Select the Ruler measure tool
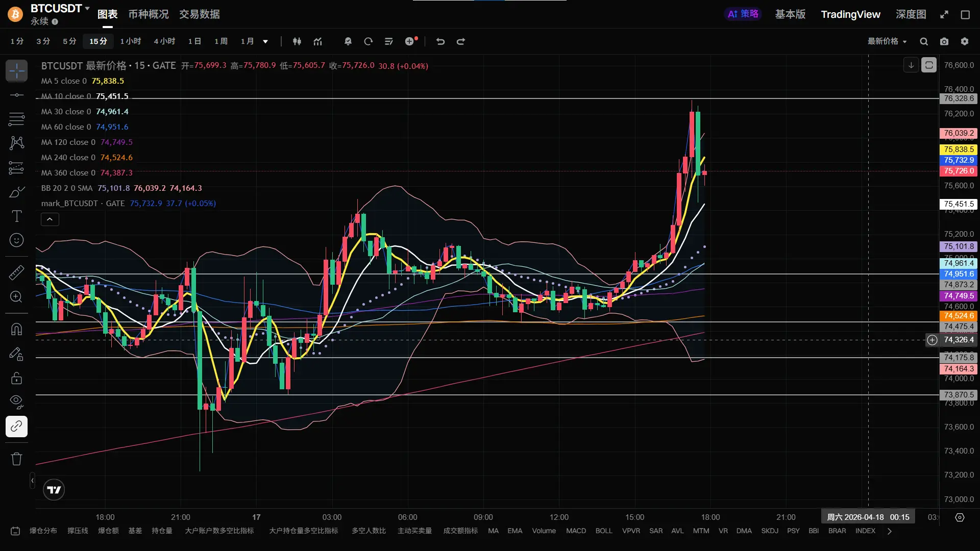The width and height of the screenshot is (980, 551). pos(16,272)
